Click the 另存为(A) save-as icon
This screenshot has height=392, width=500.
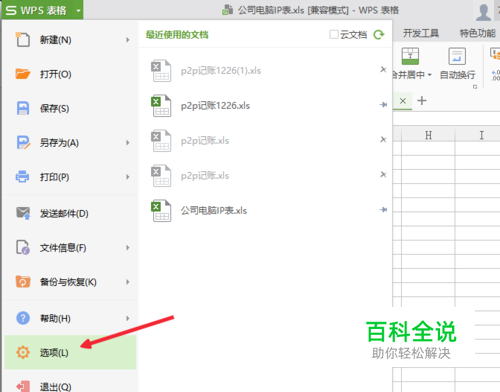[23, 143]
